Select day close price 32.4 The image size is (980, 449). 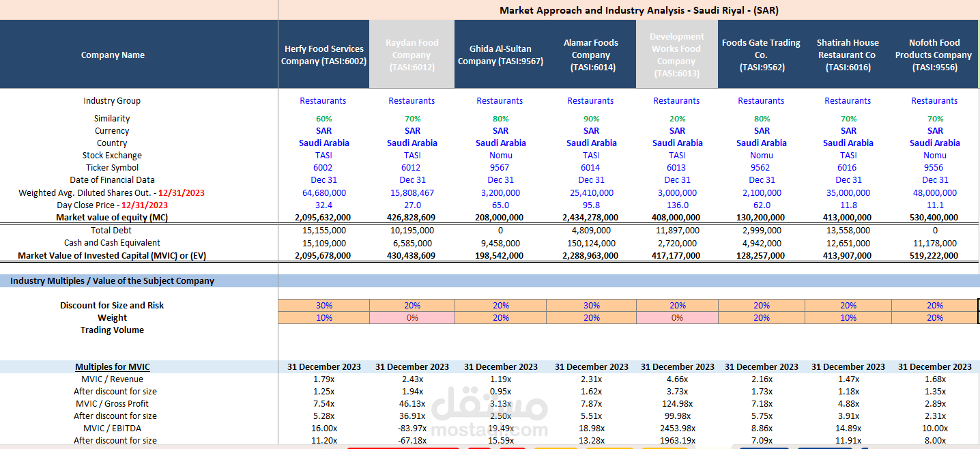click(x=323, y=205)
